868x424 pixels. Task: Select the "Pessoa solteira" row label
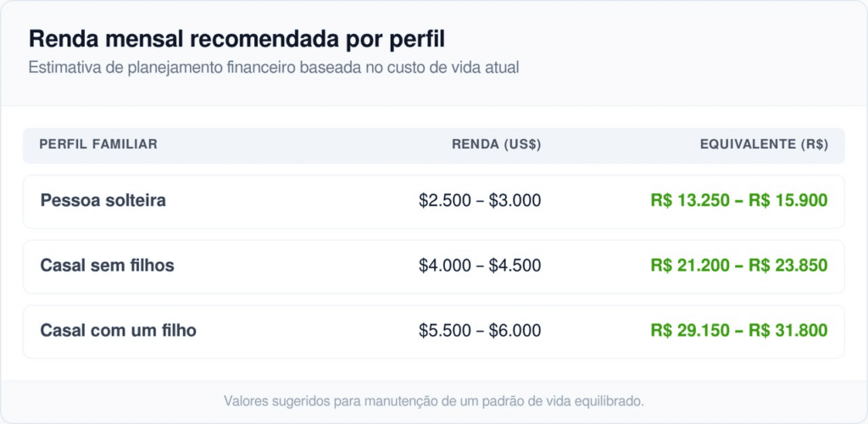coord(103,201)
